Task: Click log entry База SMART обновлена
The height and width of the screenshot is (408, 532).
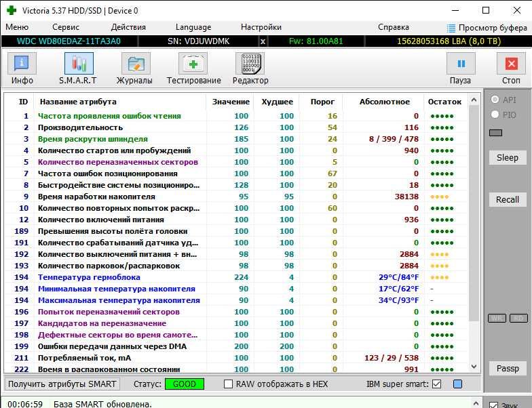Action: [102, 404]
